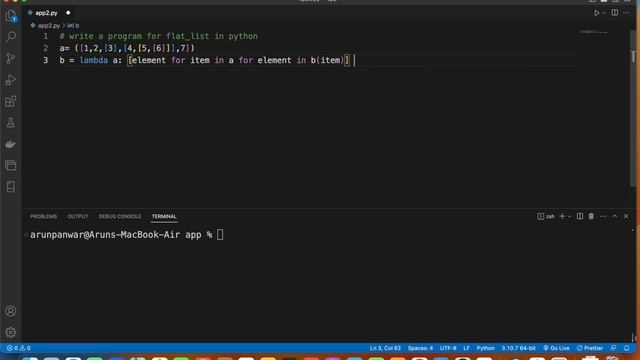Click line 2 list assignment code
The width and height of the screenshot is (640, 360).
tap(127, 48)
